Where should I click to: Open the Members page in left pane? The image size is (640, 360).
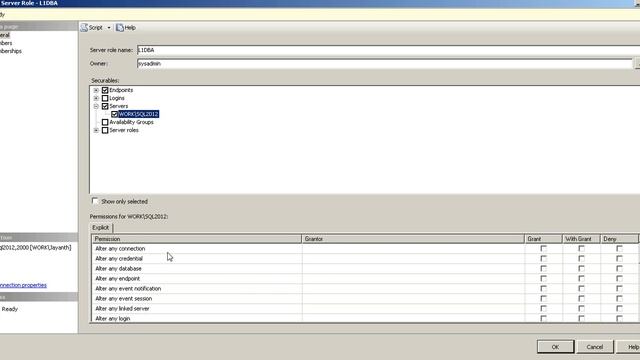click(x=6, y=43)
